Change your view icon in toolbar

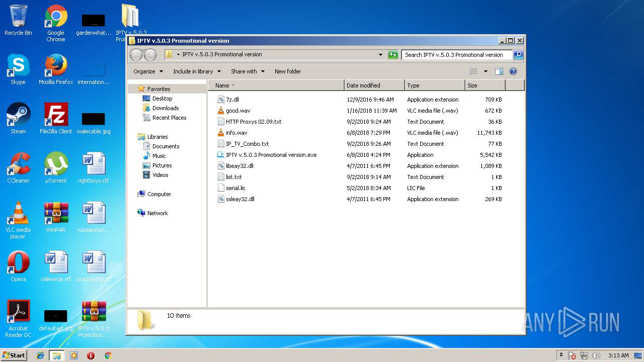[473, 71]
